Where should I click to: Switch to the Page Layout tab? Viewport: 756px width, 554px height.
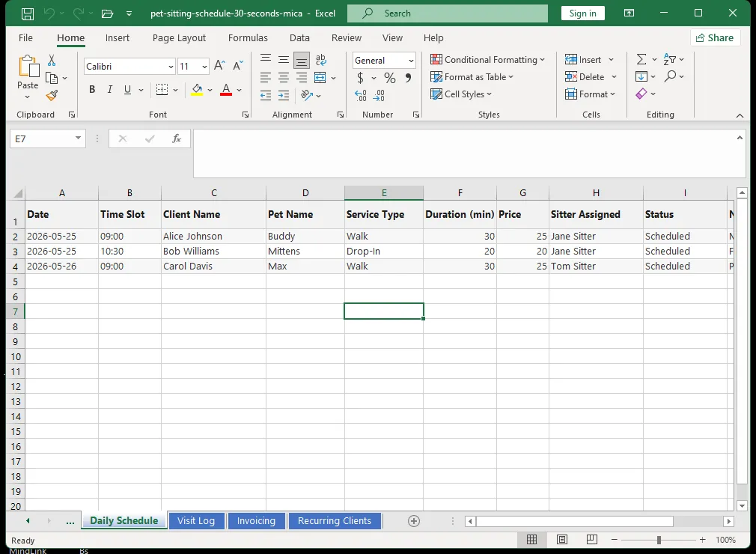(179, 37)
